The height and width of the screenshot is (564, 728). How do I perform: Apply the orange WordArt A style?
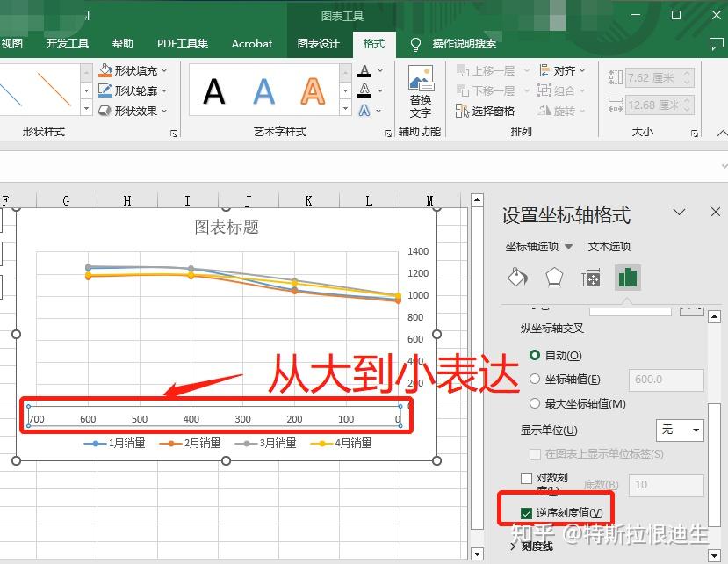(x=313, y=91)
